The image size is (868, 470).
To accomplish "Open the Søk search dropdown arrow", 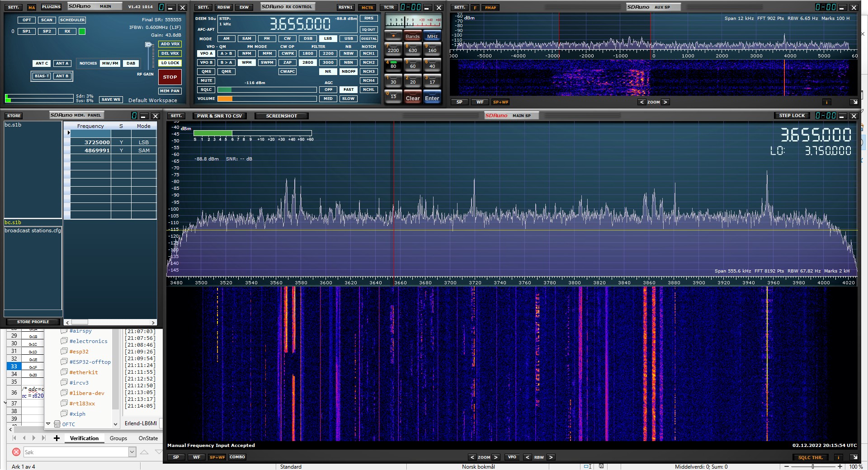I will pos(132,452).
